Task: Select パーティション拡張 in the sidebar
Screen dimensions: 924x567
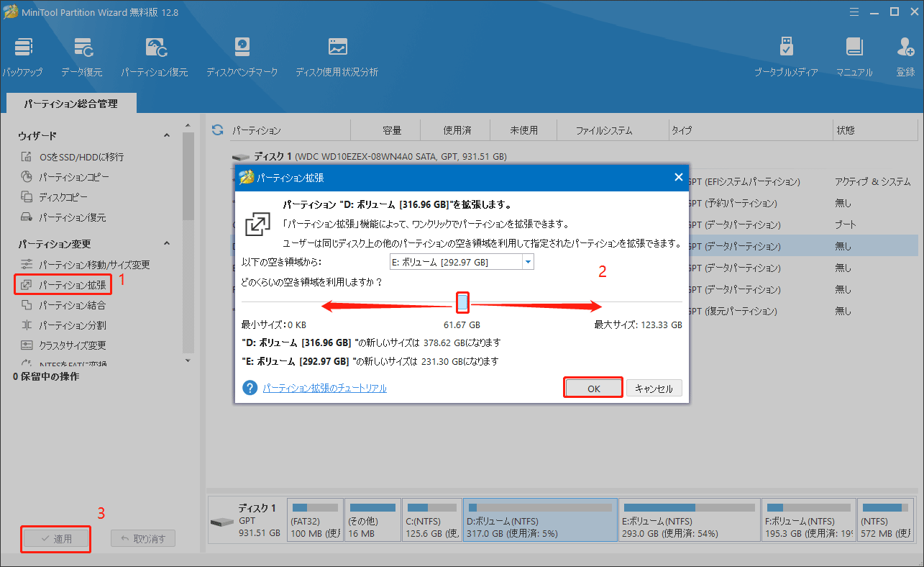Action: (63, 285)
